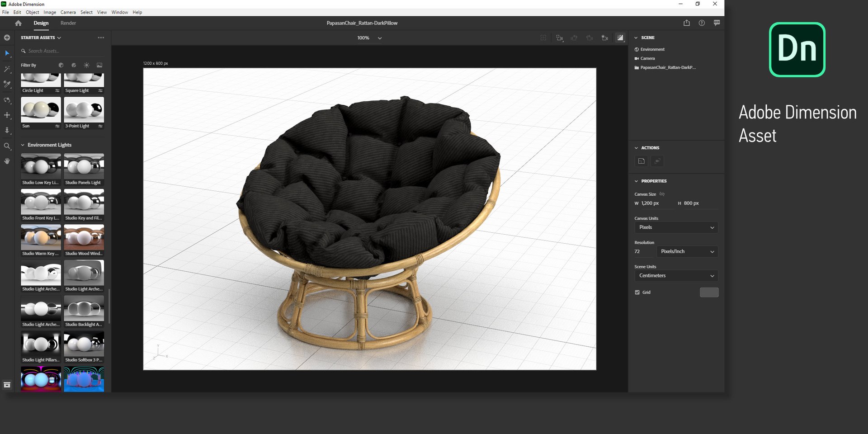Image resolution: width=868 pixels, height=434 pixels.
Task: Filter assets by Models
Action: coord(61,65)
